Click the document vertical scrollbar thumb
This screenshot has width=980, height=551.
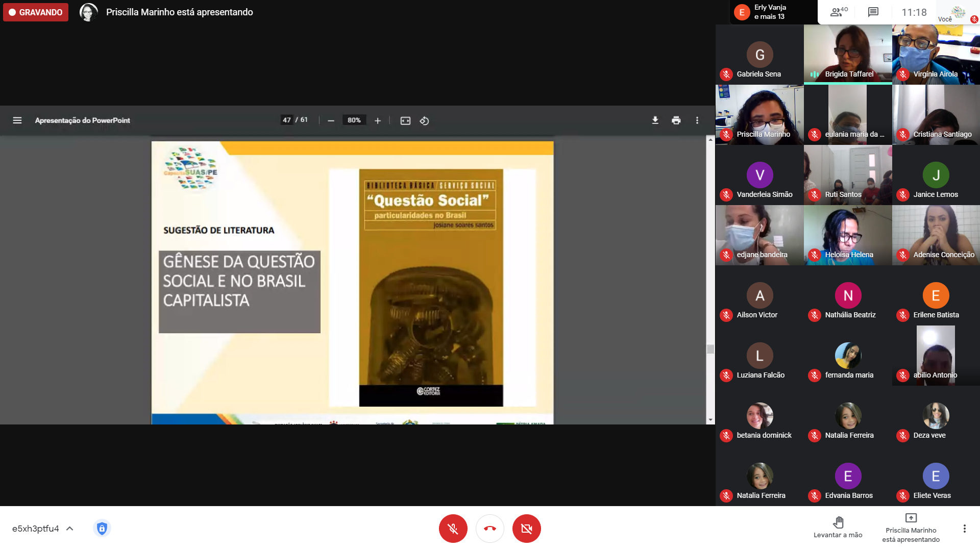[x=710, y=349]
